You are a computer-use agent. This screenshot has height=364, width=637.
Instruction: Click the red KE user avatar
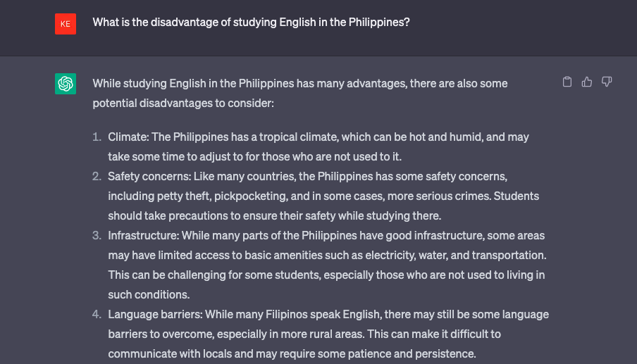click(66, 24)
